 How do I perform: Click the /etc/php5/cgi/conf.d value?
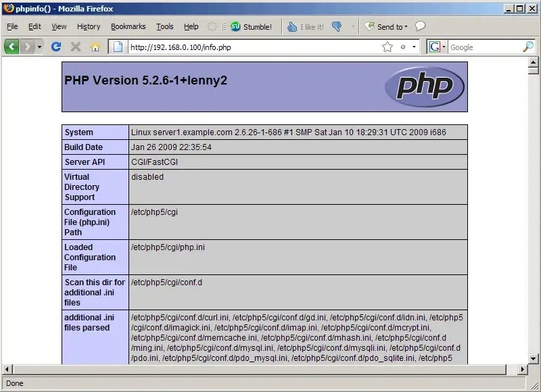(166, 283)
